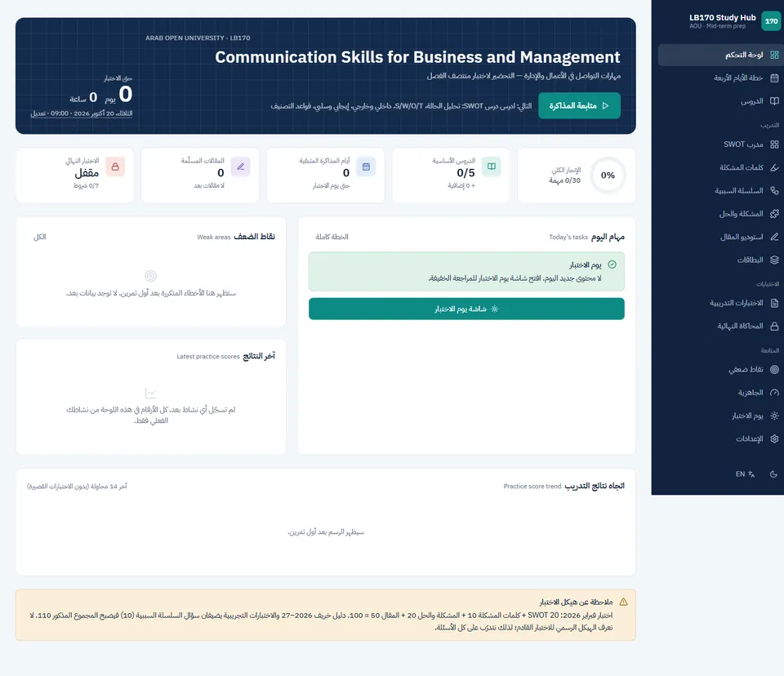The image size is (784, 676).
Task: Click the SWOT trainer grid icon
Action: coord(774,145)
